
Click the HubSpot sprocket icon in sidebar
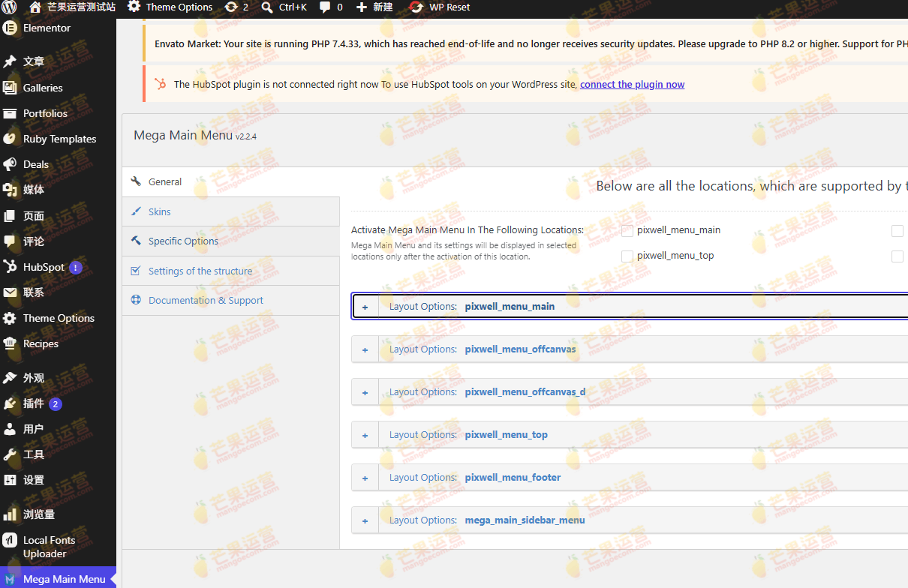click(10, 267)
